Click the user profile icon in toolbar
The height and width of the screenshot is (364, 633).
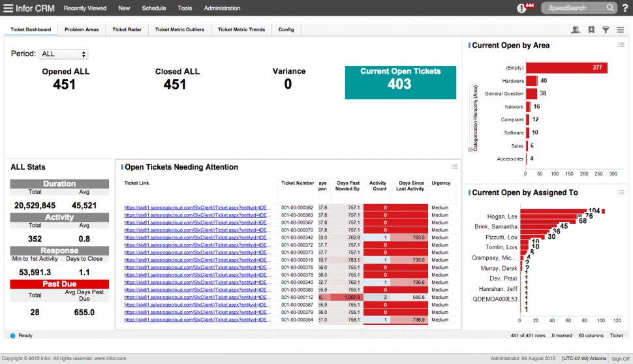point(576,29)
